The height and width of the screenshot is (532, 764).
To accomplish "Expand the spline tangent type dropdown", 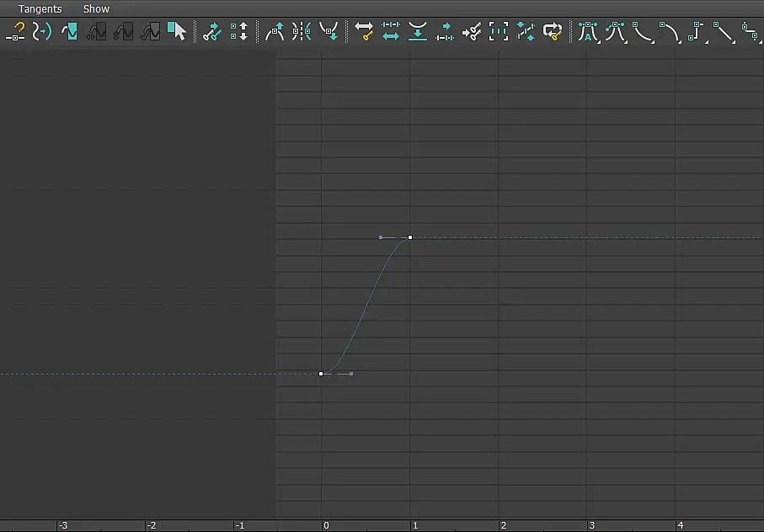I will click(617, 32).
